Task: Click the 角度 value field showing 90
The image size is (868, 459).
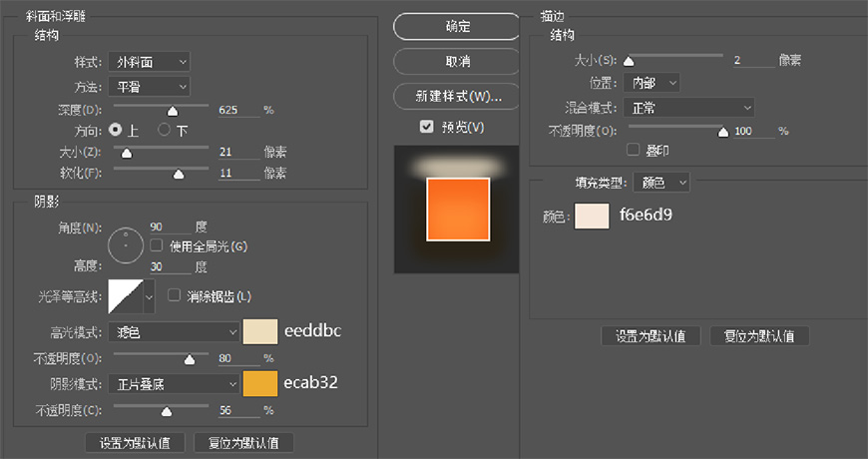Action: (171, 227)
